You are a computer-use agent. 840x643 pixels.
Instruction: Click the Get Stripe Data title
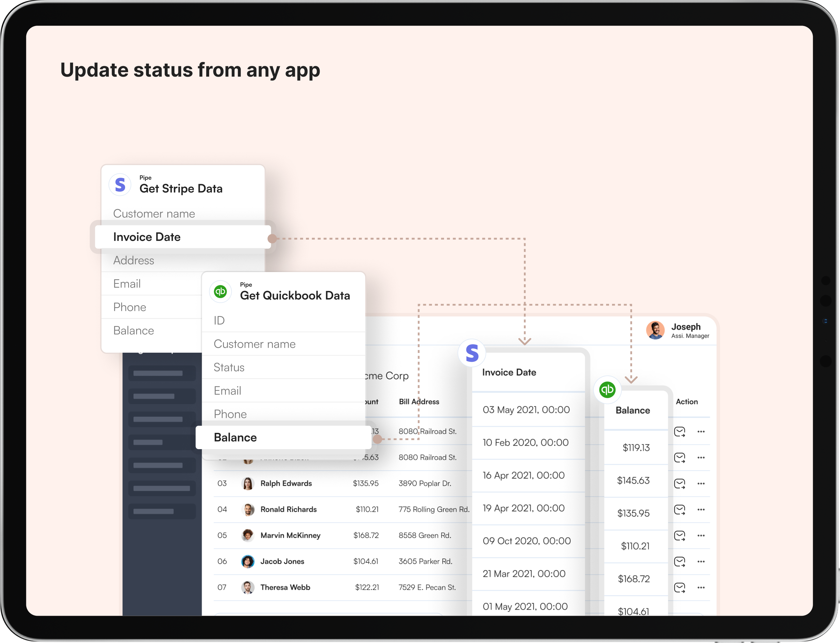(x=181, y=189)
